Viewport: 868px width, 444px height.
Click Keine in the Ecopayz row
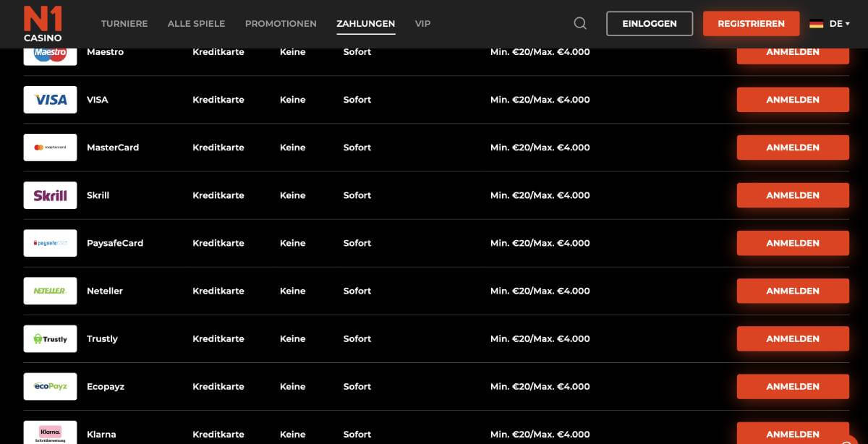tap(292, 386)
